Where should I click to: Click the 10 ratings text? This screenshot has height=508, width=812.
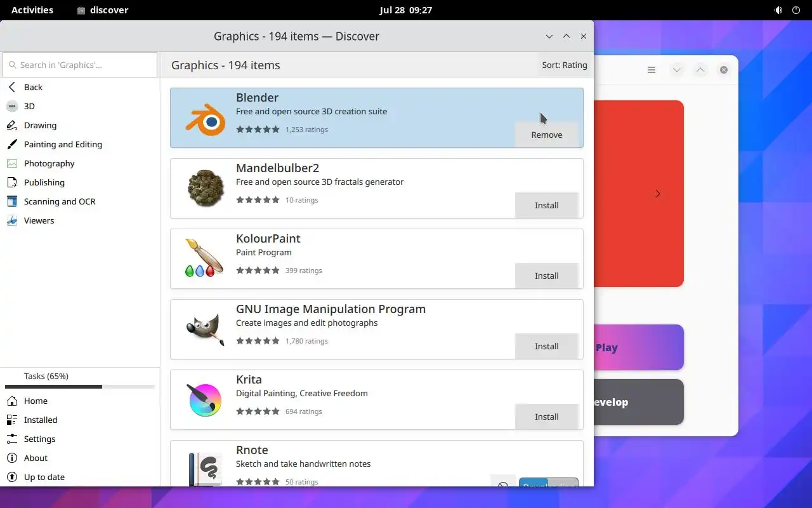tap(302, 200)
